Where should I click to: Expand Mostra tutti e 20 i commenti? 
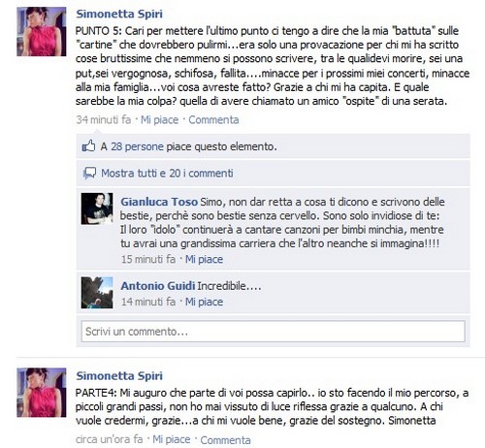tap(167, 174)
